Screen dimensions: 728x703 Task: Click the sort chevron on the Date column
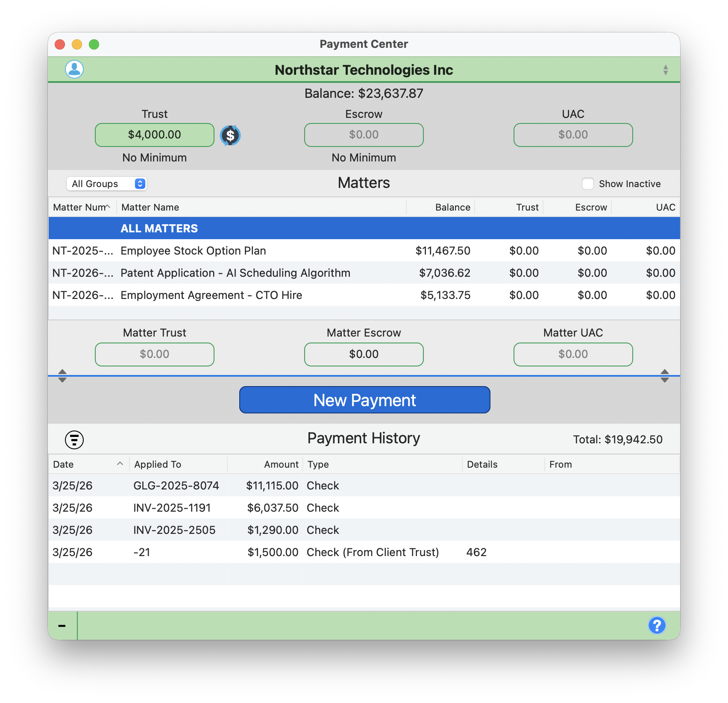click(120, 464)
